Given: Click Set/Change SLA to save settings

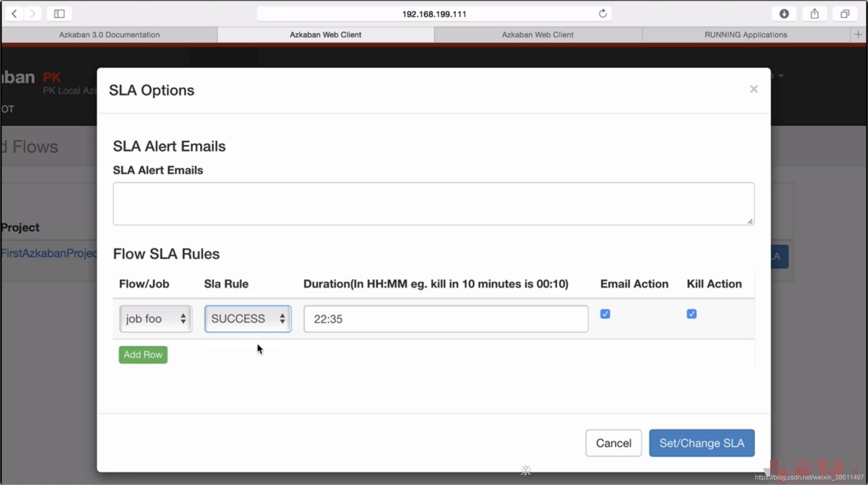Looking at the screenshot, I should pos(702,443).
